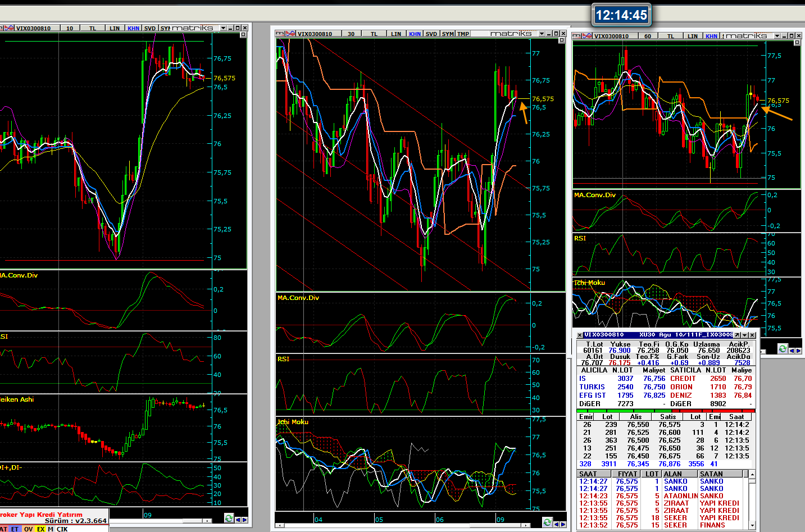Click the chart indicator icon in the 30-minute window
The image size is (805, 532).
pyautogui.click(x=290, y=34)
